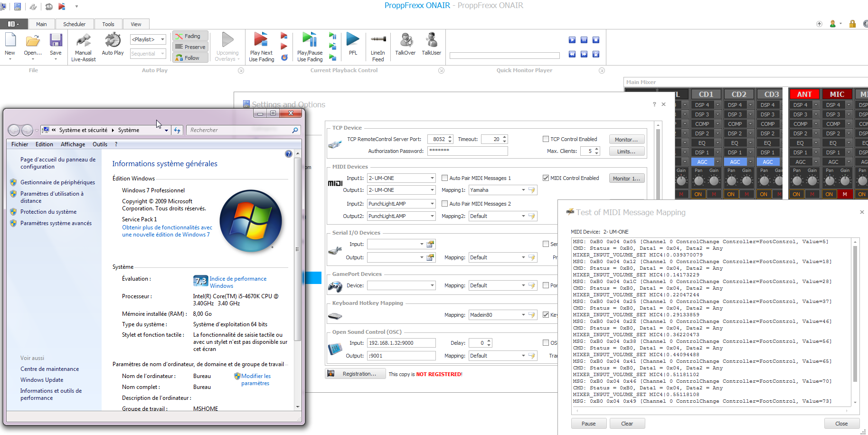Open Serial Input port configuration icon
The height and width of the screenshot is (435, 868).
click(x=430, y=244)
